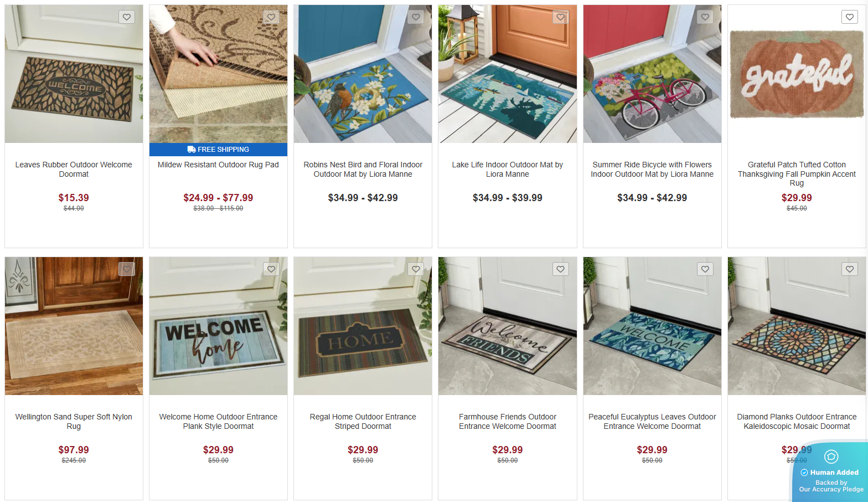
Task: Open Leaves Rubber Outdoor Welcome Doormat title link
Action: (x=74, y=170)
